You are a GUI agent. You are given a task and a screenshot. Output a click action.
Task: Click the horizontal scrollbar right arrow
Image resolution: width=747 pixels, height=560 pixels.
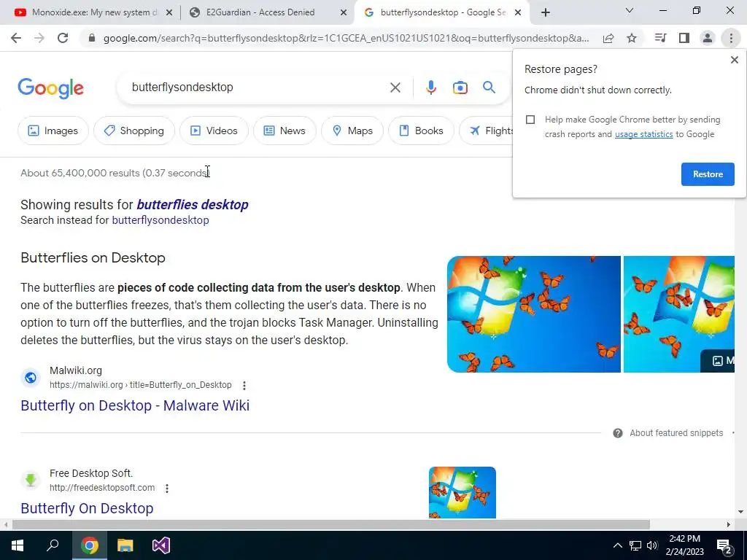pos(729,525)
